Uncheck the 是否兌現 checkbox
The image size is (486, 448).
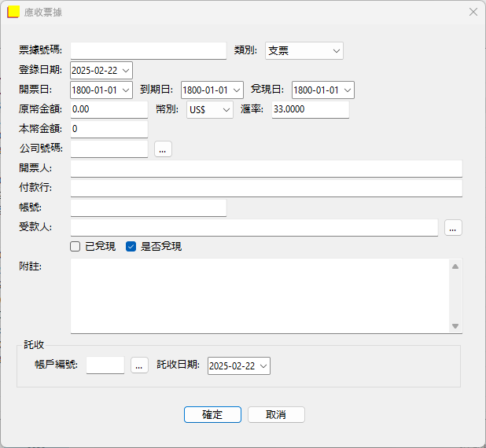[x=131, y=247]
